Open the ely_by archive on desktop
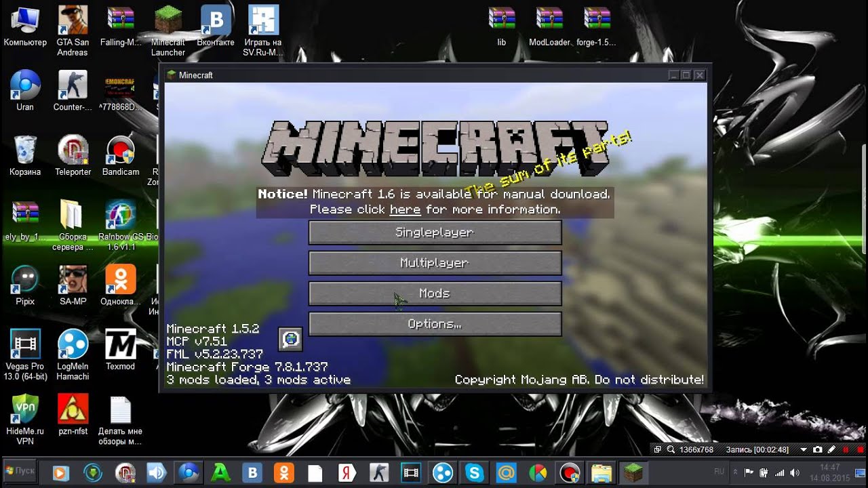The image size is (868, 488). (x=25, y=221)
